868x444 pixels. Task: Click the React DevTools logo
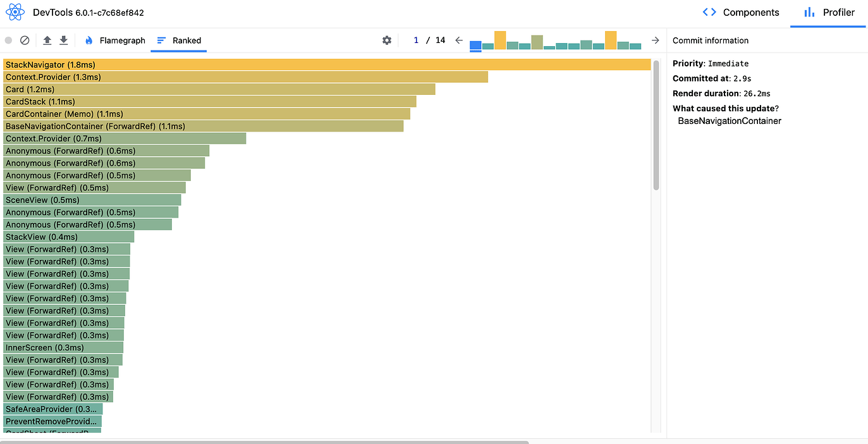coord(15,11)
